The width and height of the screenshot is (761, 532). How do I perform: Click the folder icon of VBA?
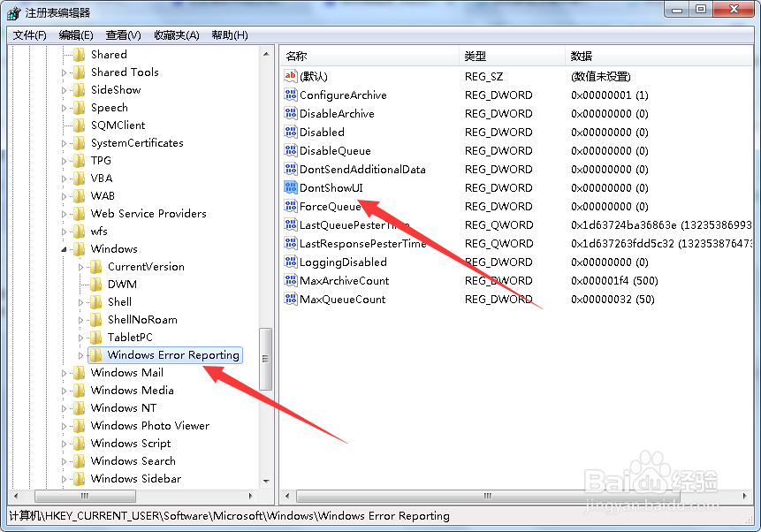[80, 179]
